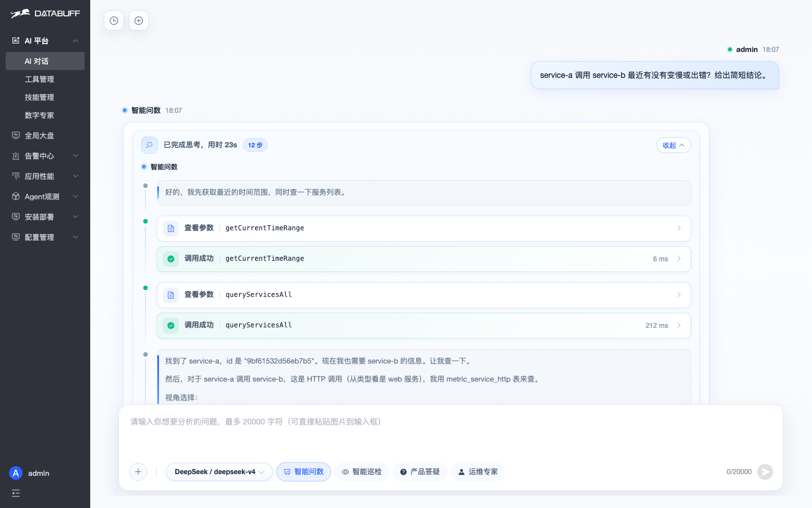
Task: Click the 212 ms duration value
Action: (x=657, y=326)
